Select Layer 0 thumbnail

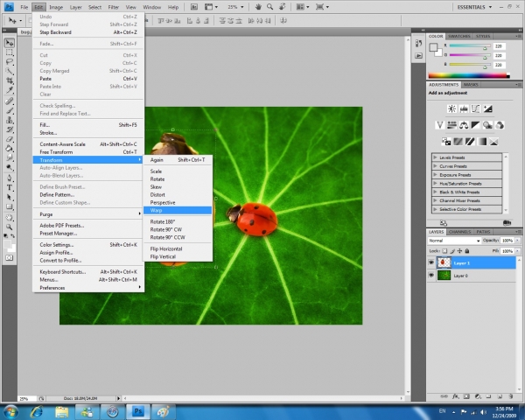coord(444,276)
